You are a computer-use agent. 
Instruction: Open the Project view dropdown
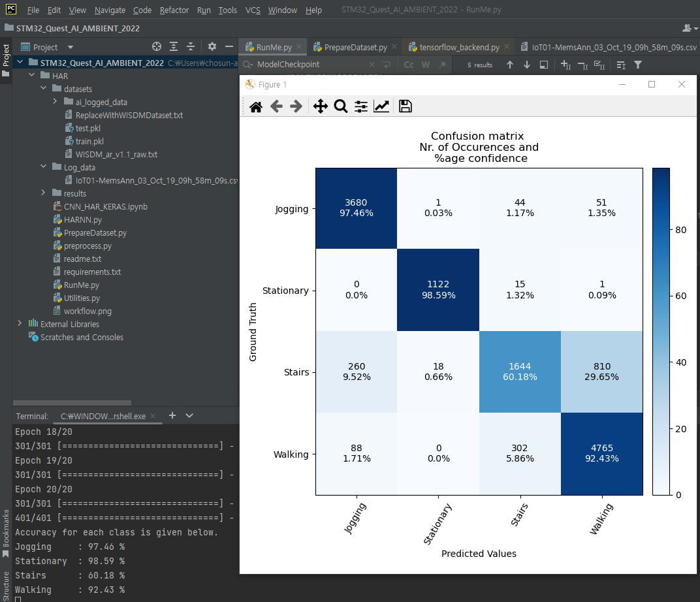71,47
